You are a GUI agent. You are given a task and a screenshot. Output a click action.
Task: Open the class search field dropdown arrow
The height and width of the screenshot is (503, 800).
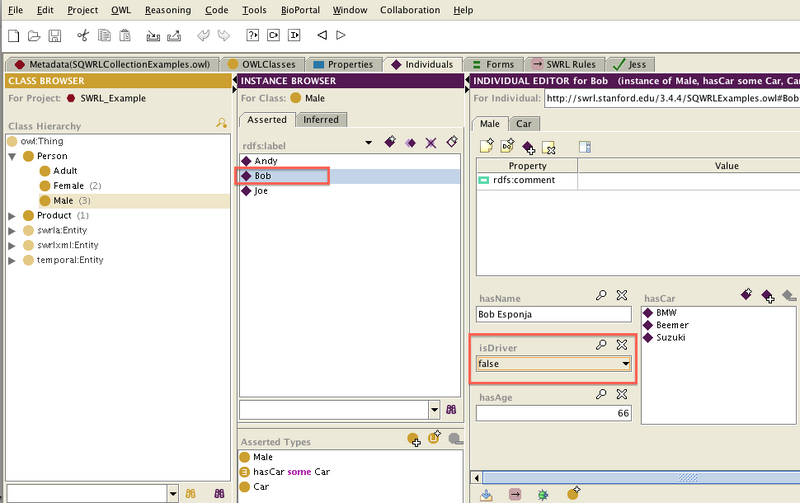(173, 494)
